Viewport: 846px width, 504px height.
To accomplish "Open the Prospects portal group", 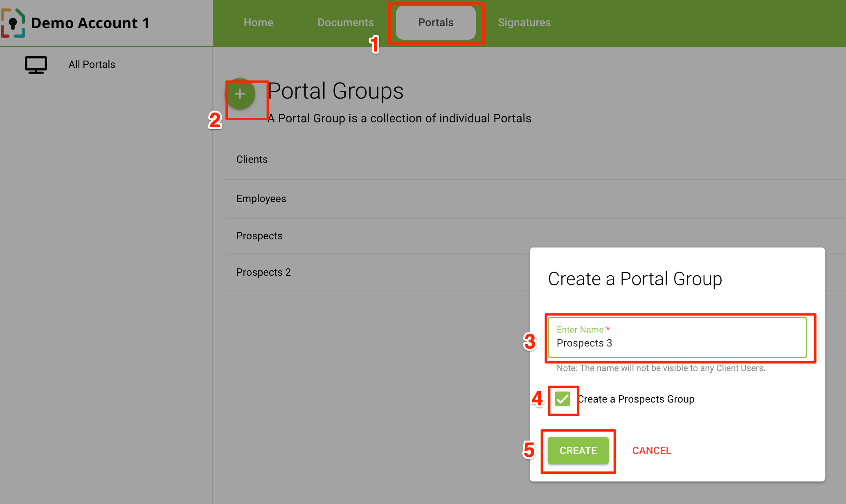I will coord(259,236).
